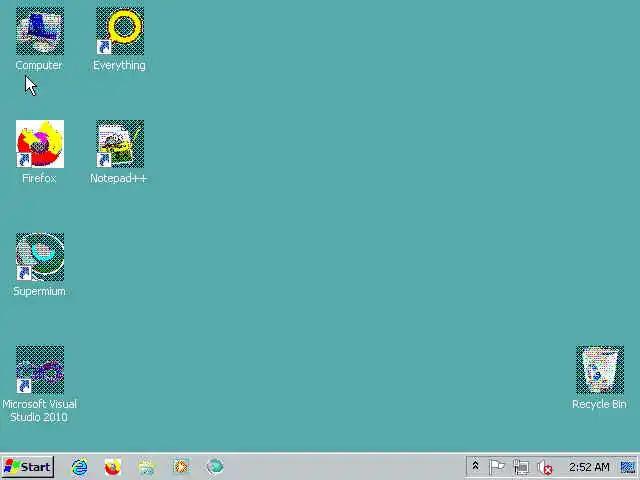Image resolution: width=640 pixels, height=480 pixels.
Task: Click the muted volume tray icon
Action: [544, 467]
